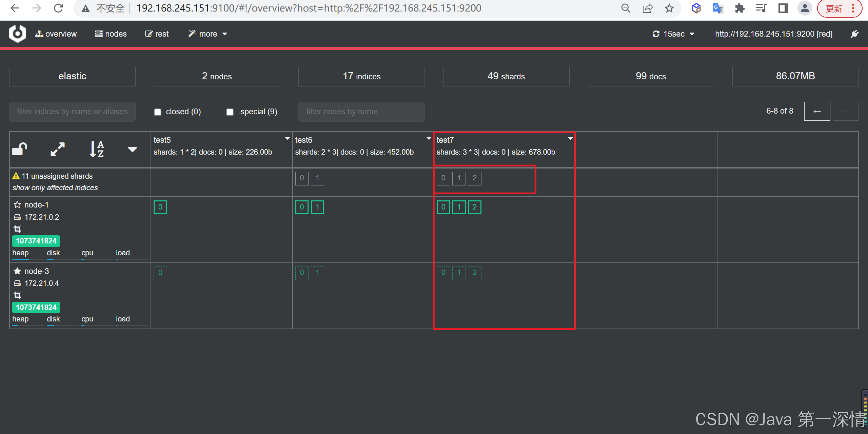Viewport: 868px width, 434px height.
Task: Click the A-Z sort indices icon
Action: (x=97, y=149)
